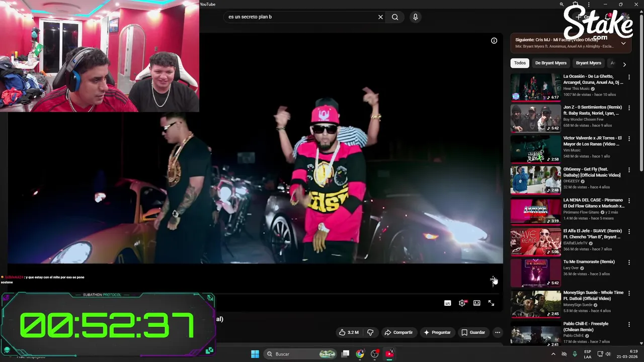The image size is (644, 362).
Task: Select the Todos filter chip
Action: [520, 63]
